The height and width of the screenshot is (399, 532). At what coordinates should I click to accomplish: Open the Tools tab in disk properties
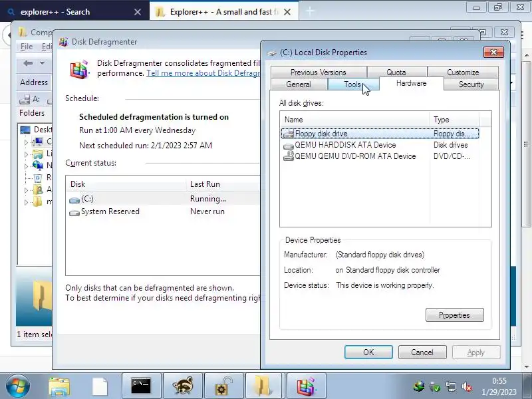tap(353, 84)
